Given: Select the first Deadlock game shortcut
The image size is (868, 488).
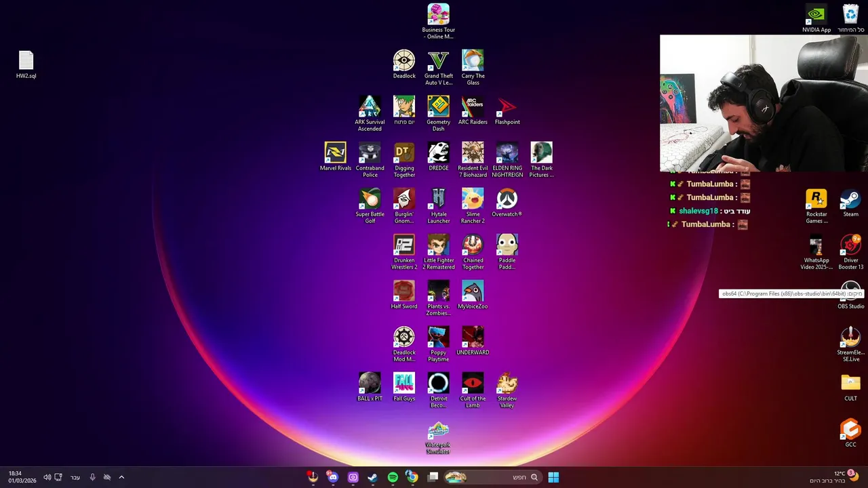Looking at the screenshot, I should click(x=404, y=64).
